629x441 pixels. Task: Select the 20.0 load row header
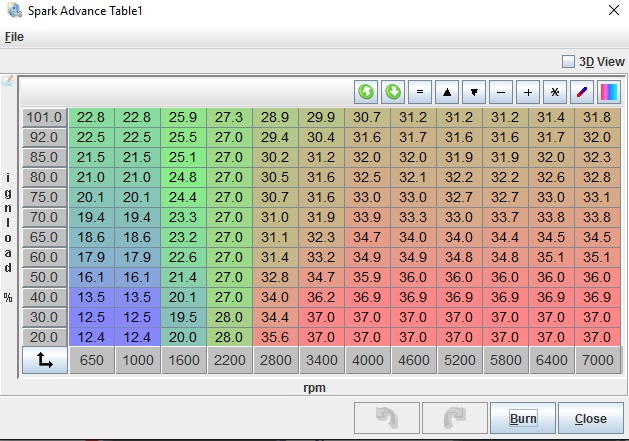click(x=45, y=337)
